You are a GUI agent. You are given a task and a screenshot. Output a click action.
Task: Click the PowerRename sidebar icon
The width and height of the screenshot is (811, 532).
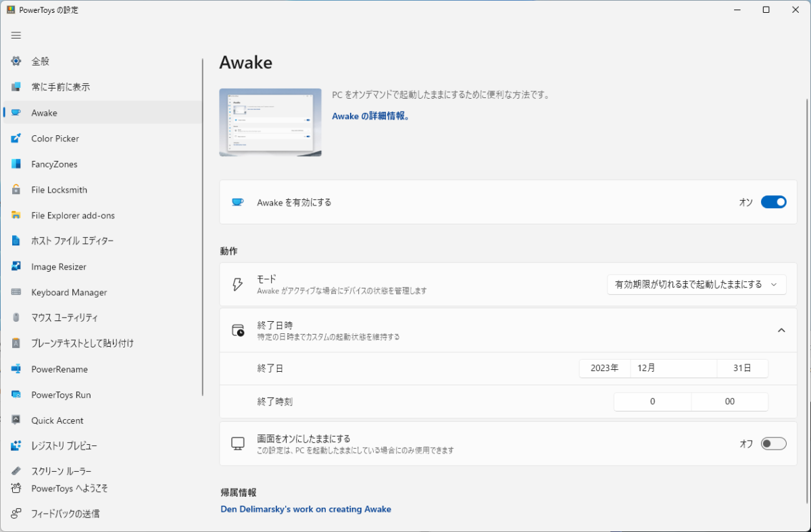pyautogui.click(x=16, y=369)
